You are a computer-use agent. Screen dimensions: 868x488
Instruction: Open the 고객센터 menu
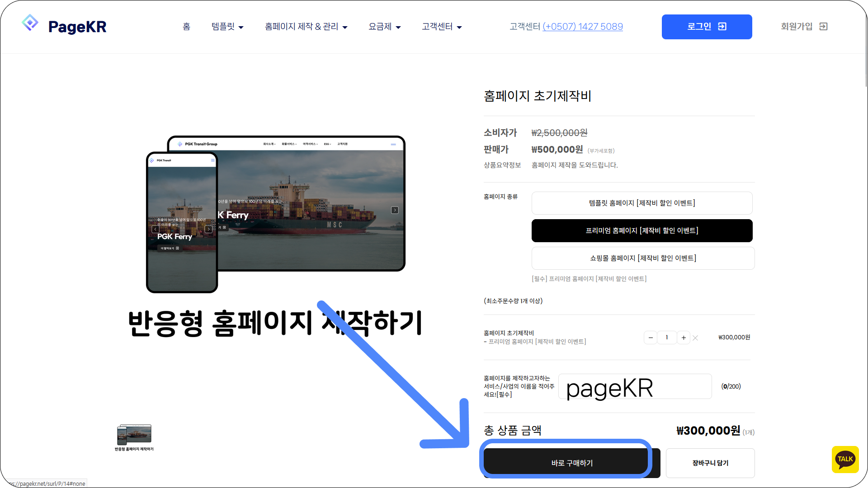[x=442, y=27]
